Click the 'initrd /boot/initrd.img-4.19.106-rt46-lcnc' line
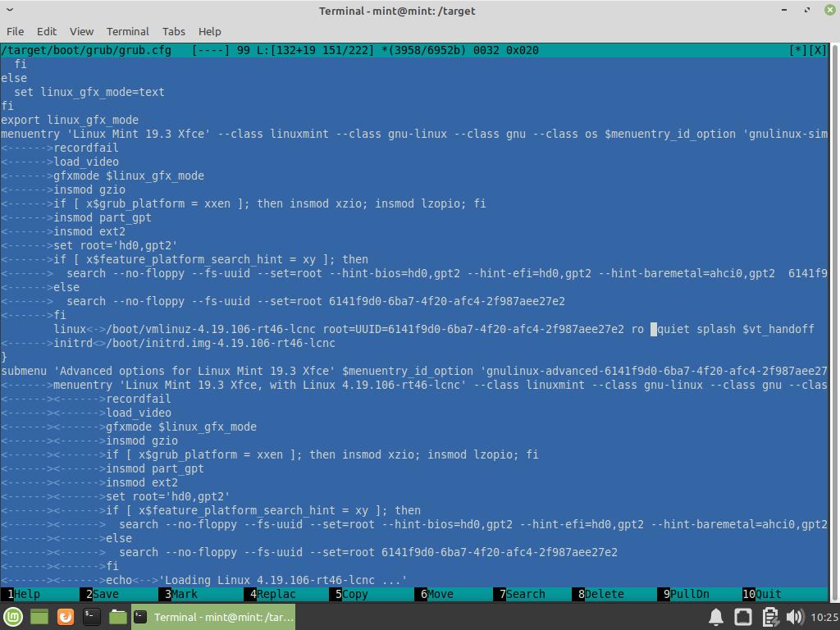 [194, 343]
